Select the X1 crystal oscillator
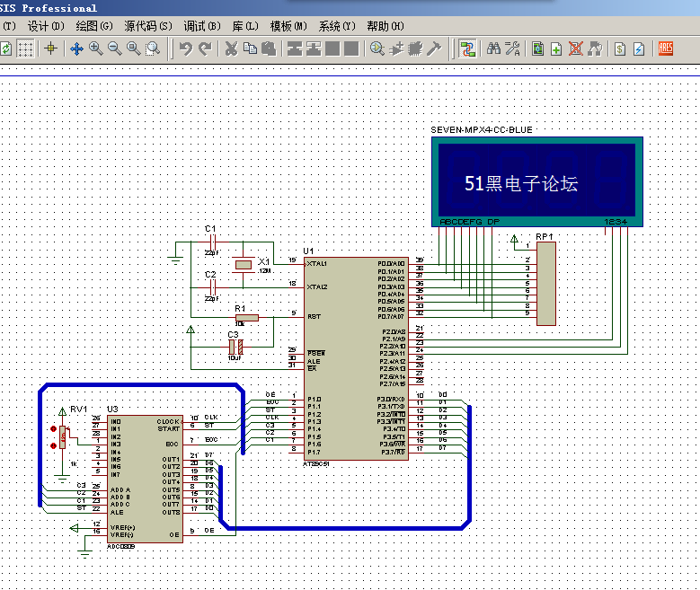 point(243,265)
